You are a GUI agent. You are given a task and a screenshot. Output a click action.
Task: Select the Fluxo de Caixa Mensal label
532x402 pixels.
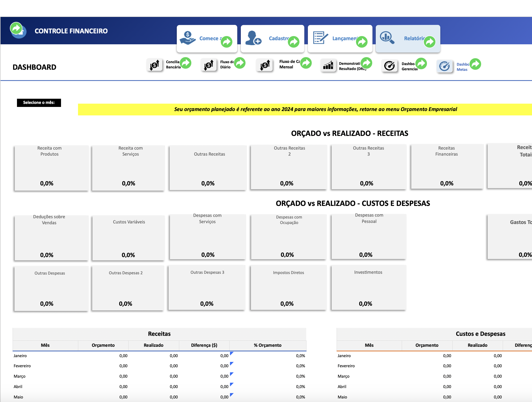(x=290, y=64)
